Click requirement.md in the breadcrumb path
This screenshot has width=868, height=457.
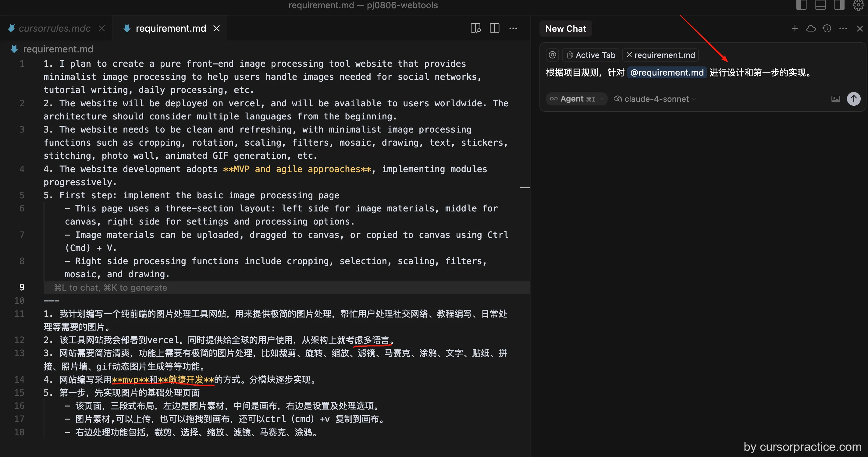click(58, 49)
